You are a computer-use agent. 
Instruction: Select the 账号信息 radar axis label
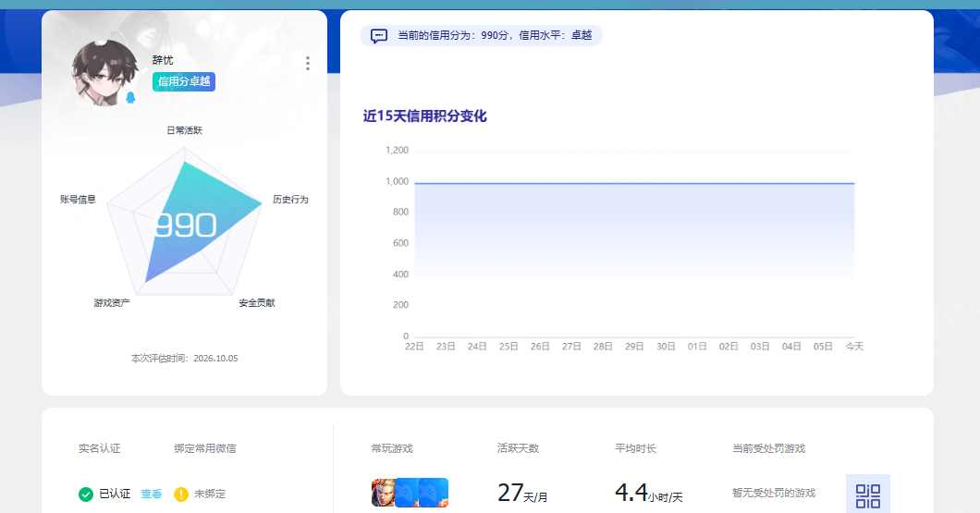click(79, 200)
